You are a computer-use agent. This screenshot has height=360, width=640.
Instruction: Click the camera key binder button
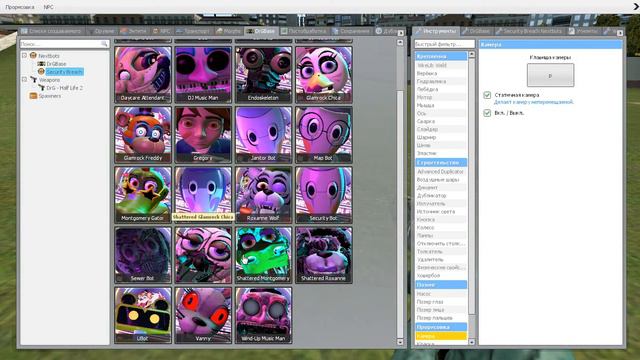(550, 75)
